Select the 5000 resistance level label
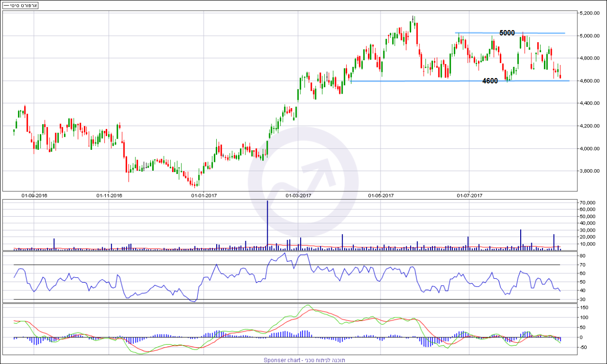 507,33
